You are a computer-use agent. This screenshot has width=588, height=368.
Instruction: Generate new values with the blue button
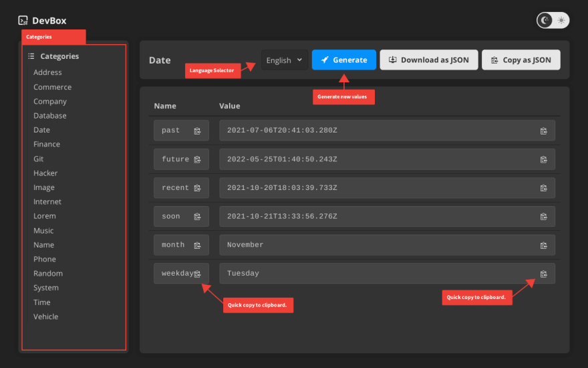click(344, 60)
